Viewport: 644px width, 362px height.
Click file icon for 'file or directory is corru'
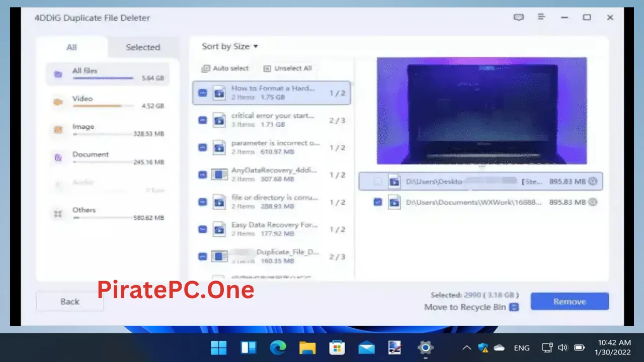(219, 202)
